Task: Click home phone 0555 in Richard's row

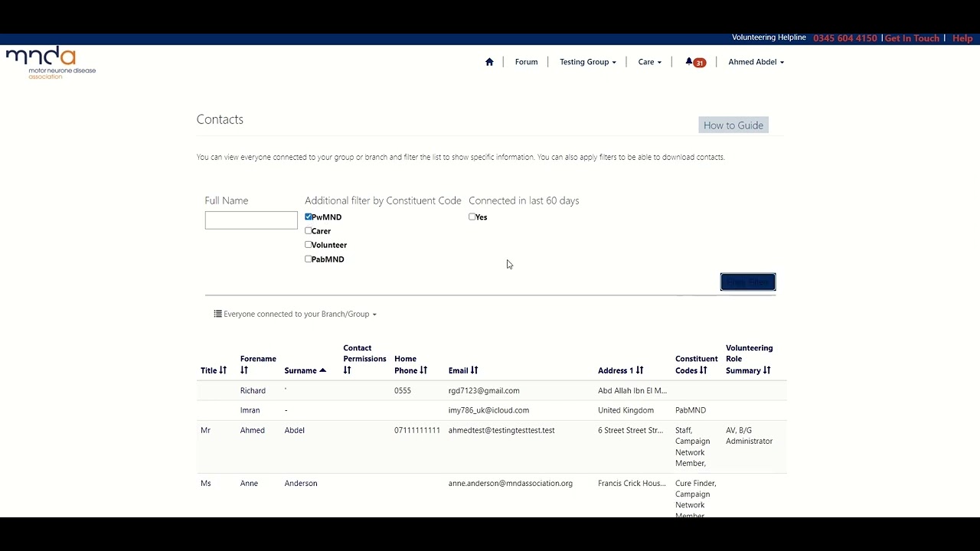Action: click(x=403, y=390)
